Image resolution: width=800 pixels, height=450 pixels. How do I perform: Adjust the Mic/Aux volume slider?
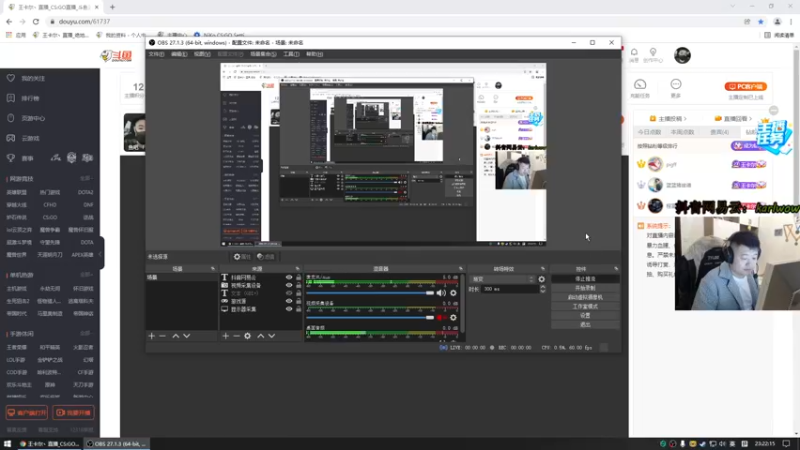point(370,293)
